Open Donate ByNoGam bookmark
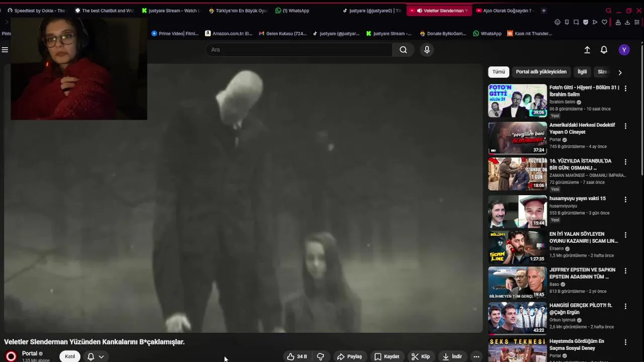The height and width of the screenshot is (362, 644). (x=443, y=34)
